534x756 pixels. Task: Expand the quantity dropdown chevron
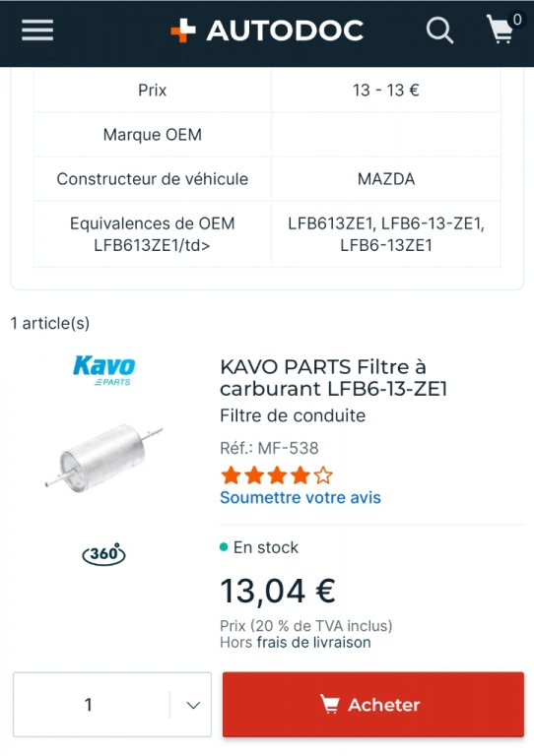point(193,705)
